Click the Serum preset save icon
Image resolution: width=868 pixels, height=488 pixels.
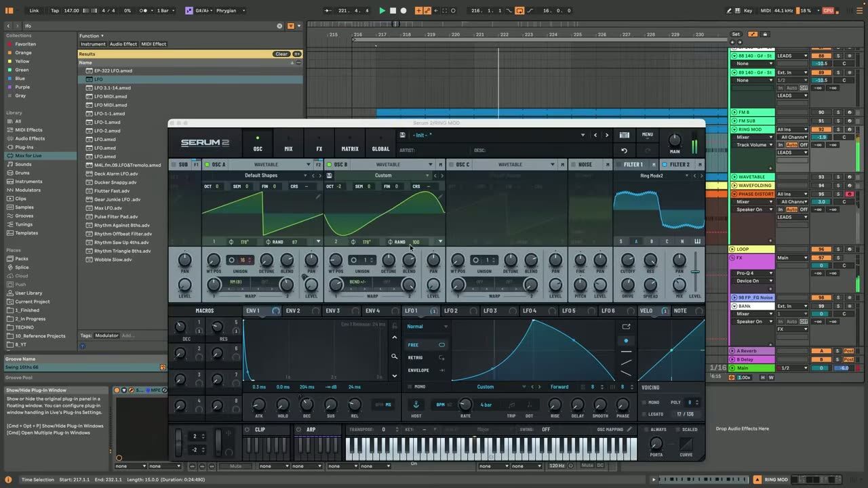(403, 135)
